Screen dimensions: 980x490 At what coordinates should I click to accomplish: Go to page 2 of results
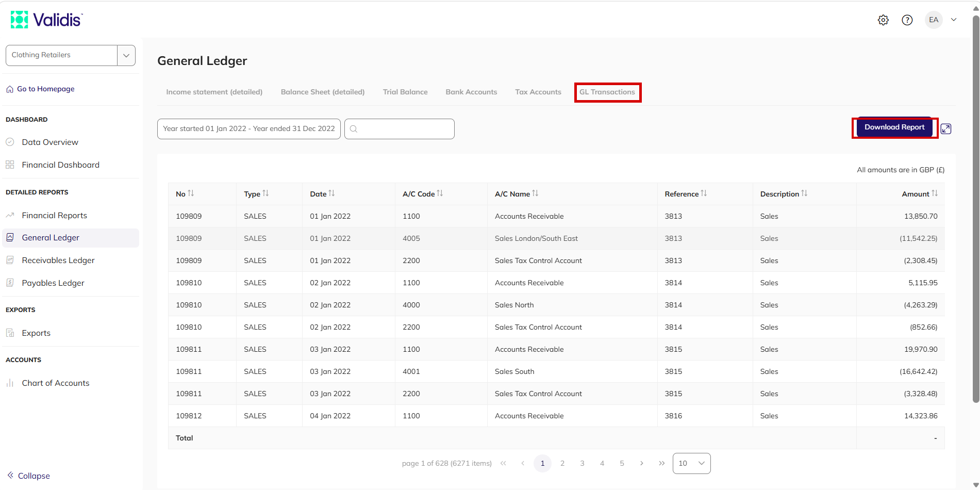[562, 463]
